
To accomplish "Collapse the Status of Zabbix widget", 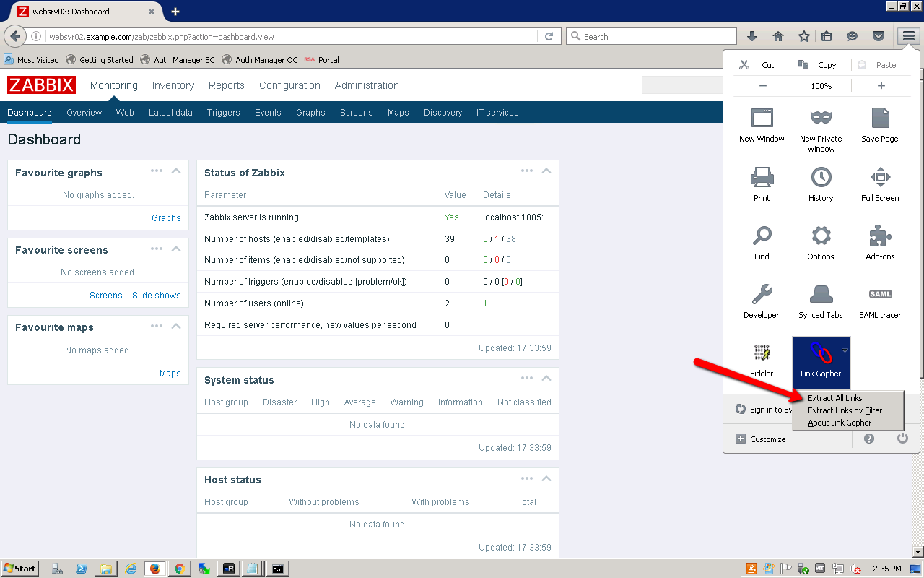I will tap(546, 171).
